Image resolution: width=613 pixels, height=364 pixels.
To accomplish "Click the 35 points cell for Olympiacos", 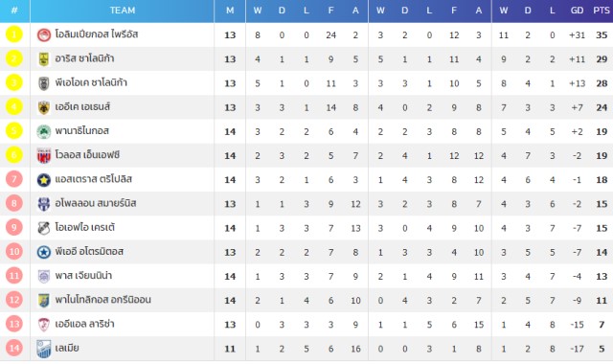I will [x=602, y=34].
